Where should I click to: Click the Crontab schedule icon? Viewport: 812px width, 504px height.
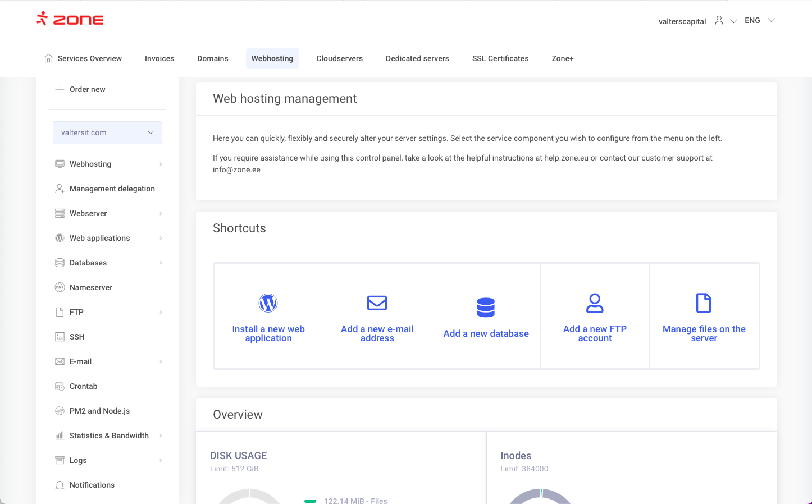(x=60, y=386)
